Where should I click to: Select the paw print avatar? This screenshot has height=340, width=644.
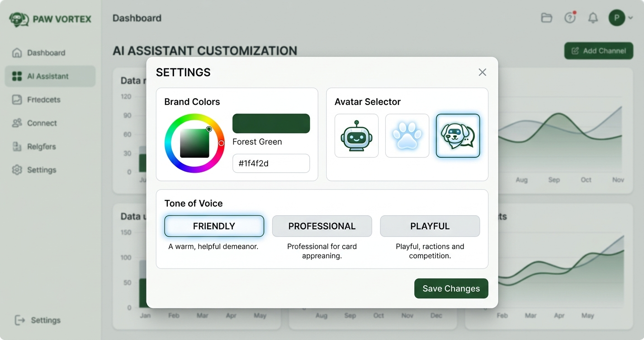(407, 136)
